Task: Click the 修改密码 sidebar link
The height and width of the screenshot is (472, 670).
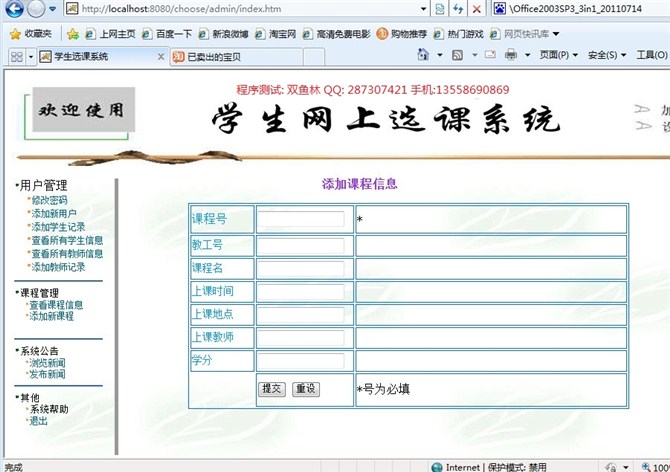Action: pos(50,200)
